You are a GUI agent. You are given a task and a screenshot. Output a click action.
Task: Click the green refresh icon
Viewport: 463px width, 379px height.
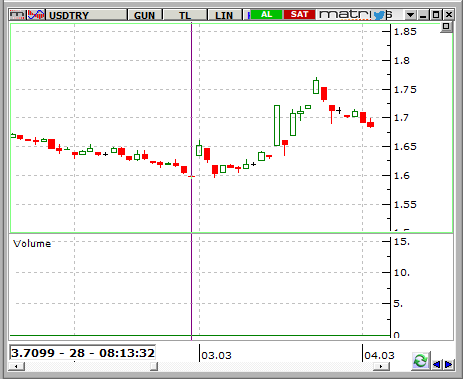tap(421, 360)
